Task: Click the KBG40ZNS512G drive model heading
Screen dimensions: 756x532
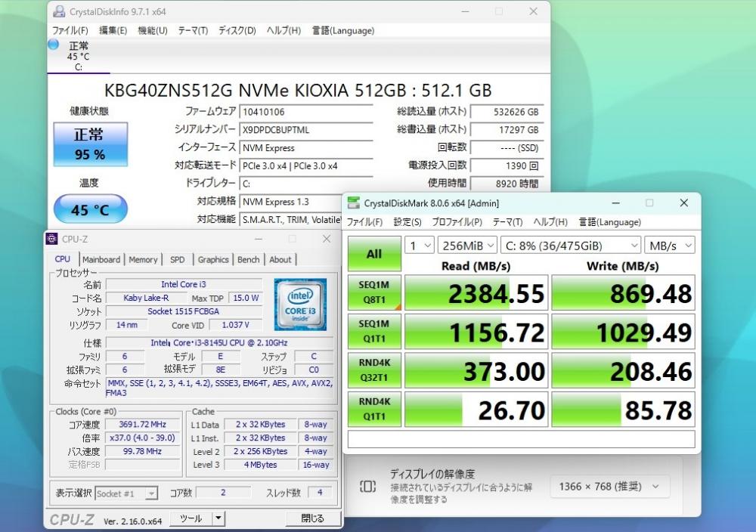Action: coord(298,90)
